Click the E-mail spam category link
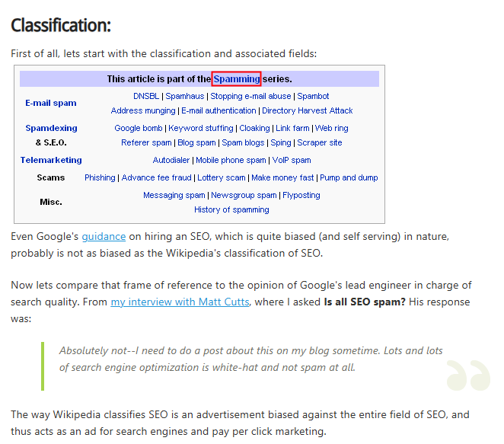 point(50,103)
